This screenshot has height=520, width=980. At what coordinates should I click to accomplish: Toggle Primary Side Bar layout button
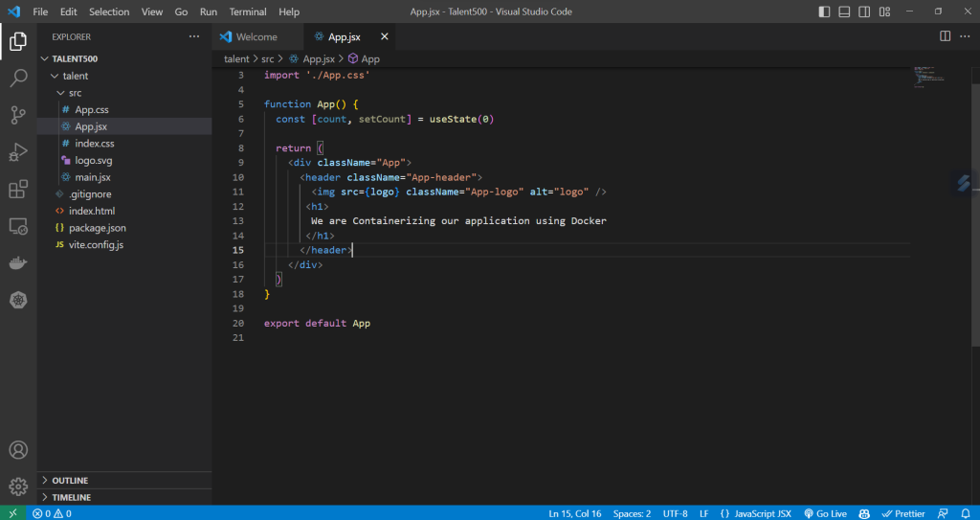tap(825, 11)
